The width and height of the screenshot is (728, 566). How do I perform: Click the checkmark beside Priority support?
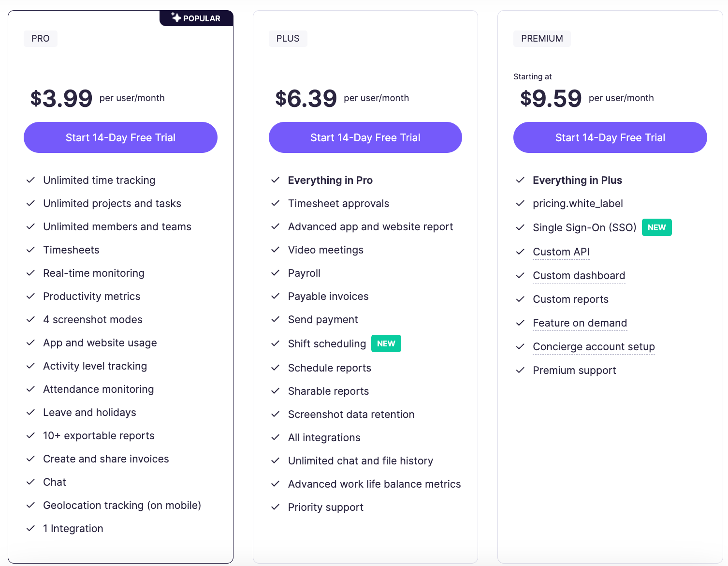tap(276, 507)
